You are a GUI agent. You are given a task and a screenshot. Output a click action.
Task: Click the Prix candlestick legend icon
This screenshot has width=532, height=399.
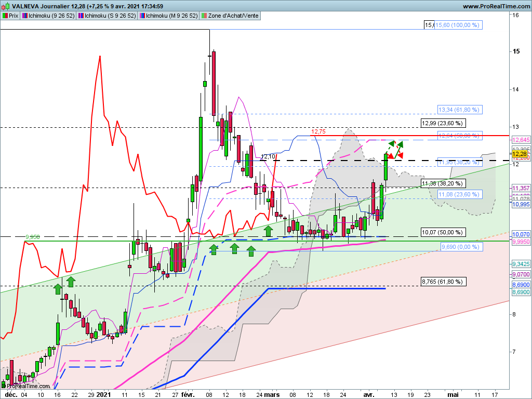[5, 16]
